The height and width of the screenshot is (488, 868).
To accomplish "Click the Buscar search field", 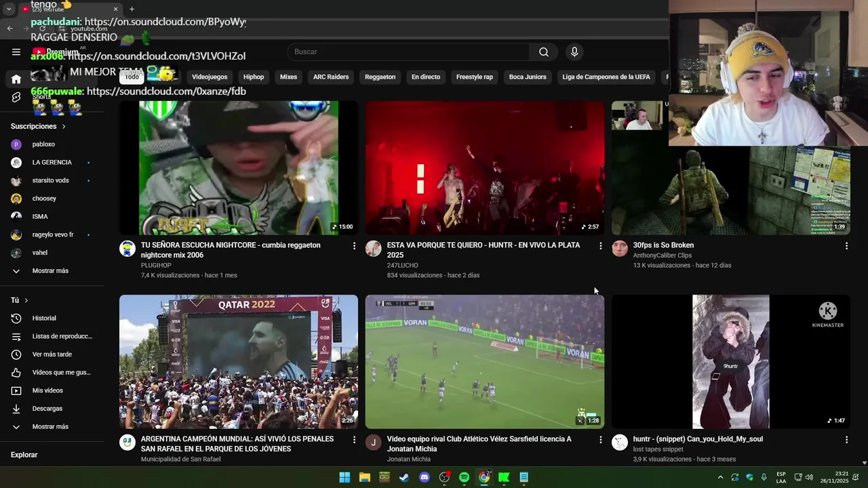I will pyautogui.click(x=408, y=52).
